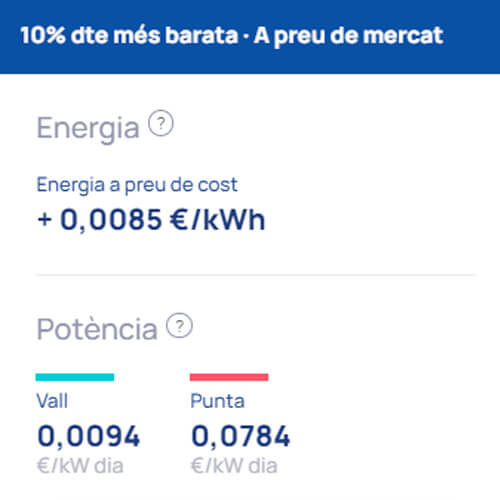Click the Punta power price 0,0784
The image size is (500, 500).
tap(241, 436)
